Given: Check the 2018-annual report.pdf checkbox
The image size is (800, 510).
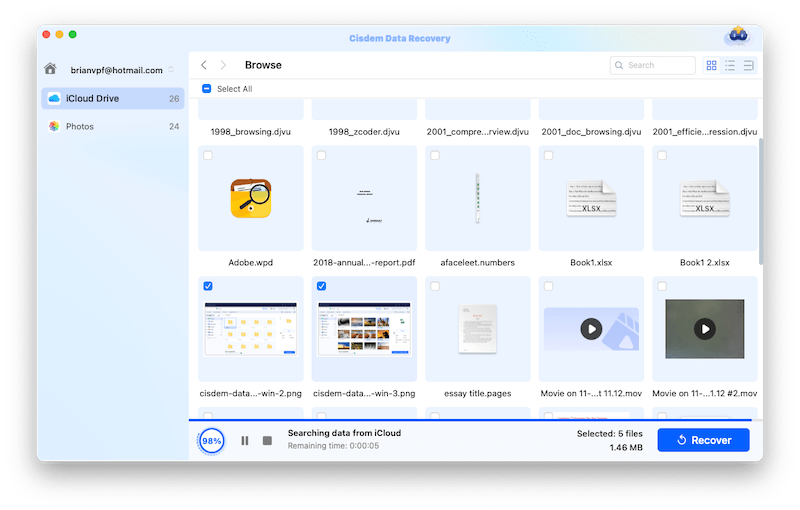Looking at the screenshot, I should (x=321, y=155).
